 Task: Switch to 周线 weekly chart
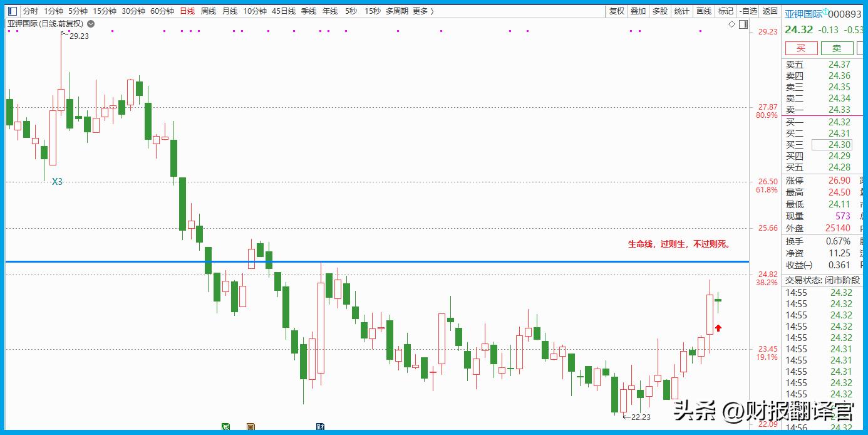[x=209, y=11]
